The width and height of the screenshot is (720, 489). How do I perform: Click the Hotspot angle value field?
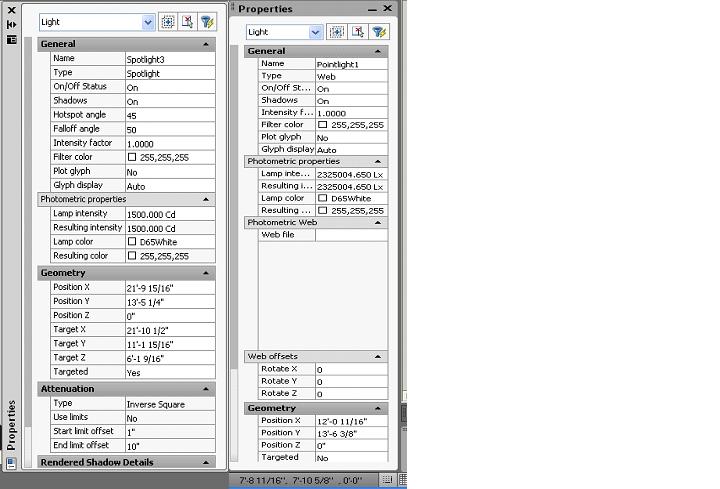point(168,115)
